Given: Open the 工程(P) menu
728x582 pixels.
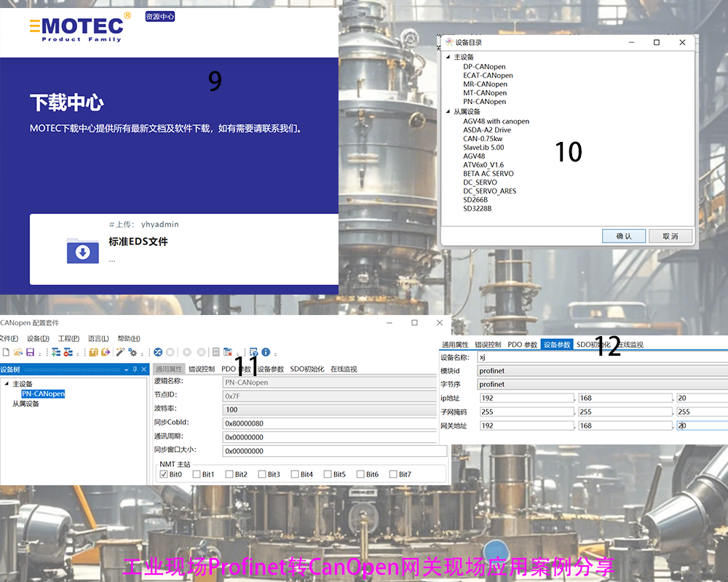Looking at the screenshot, I should [68, 339].
